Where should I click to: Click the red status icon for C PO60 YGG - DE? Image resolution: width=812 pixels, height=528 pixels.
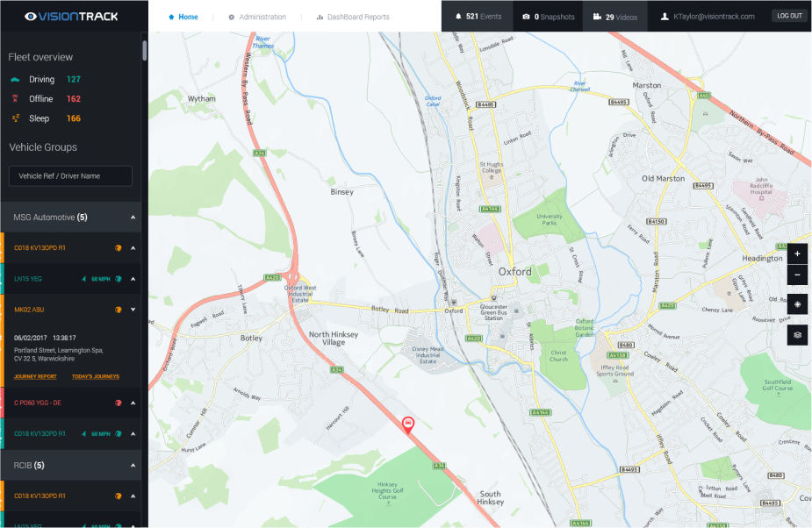pos(119,403)
